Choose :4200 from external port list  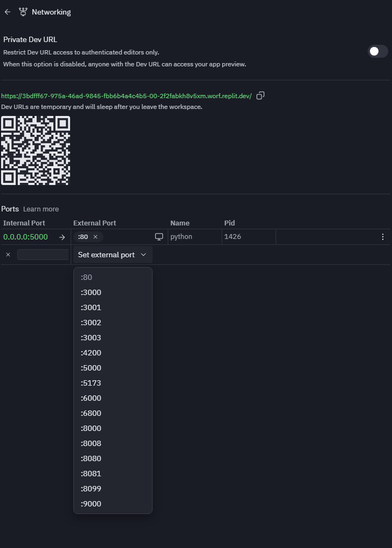pos(91,353)
